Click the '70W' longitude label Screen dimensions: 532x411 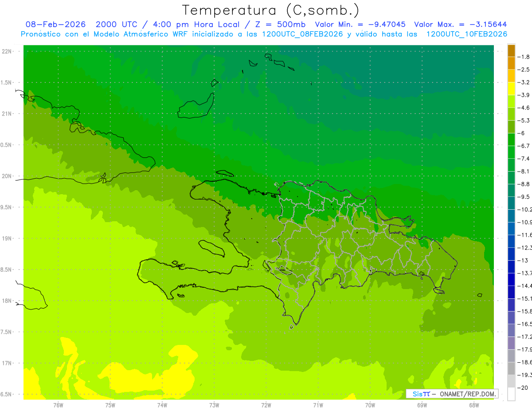click(x=370, y=405)
